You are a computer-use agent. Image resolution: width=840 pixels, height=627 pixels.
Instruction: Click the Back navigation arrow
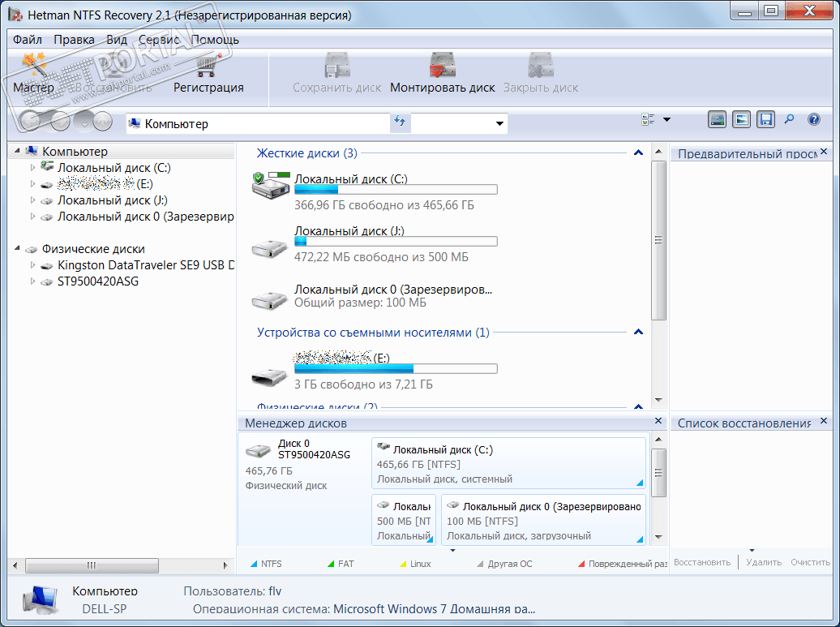[30, 122]
